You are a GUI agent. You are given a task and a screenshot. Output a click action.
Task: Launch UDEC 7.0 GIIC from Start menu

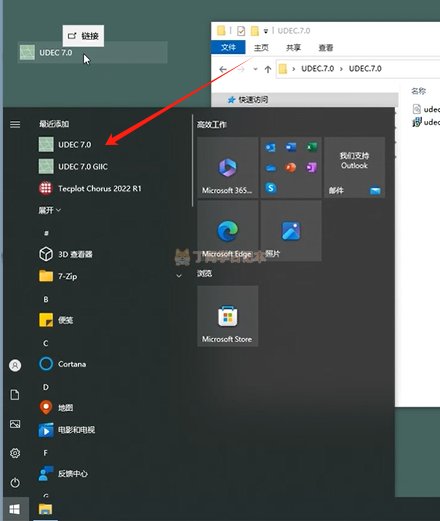[73, 166]
